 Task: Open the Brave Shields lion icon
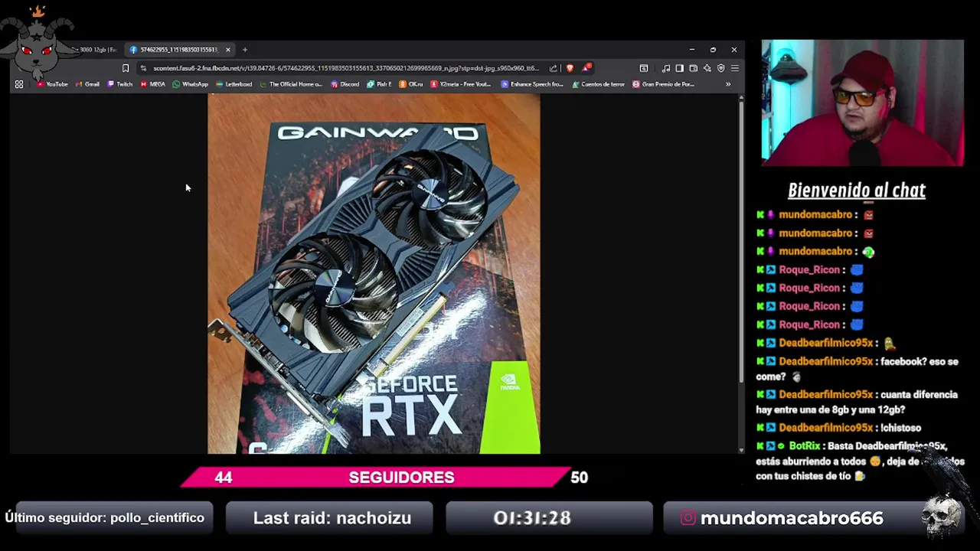point(569,68)
